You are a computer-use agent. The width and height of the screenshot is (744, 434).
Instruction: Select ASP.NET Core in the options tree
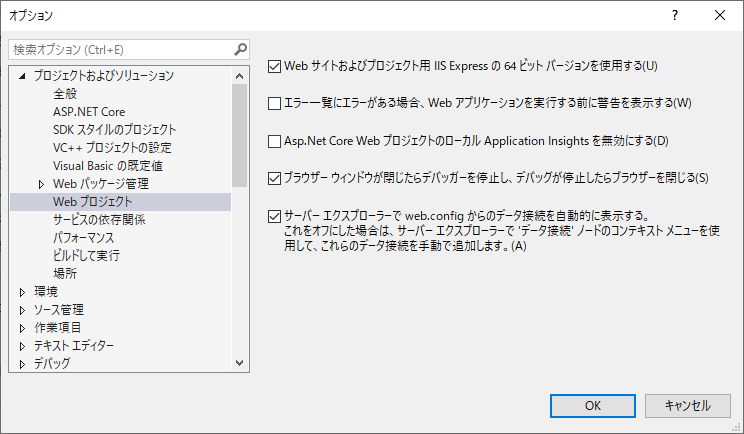coord(89,112)
